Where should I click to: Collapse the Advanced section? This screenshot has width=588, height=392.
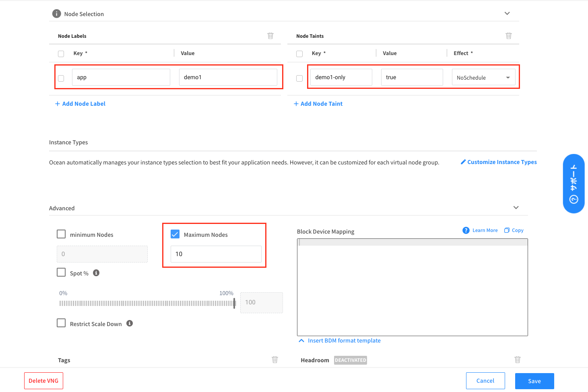click(x=516, y=207)
